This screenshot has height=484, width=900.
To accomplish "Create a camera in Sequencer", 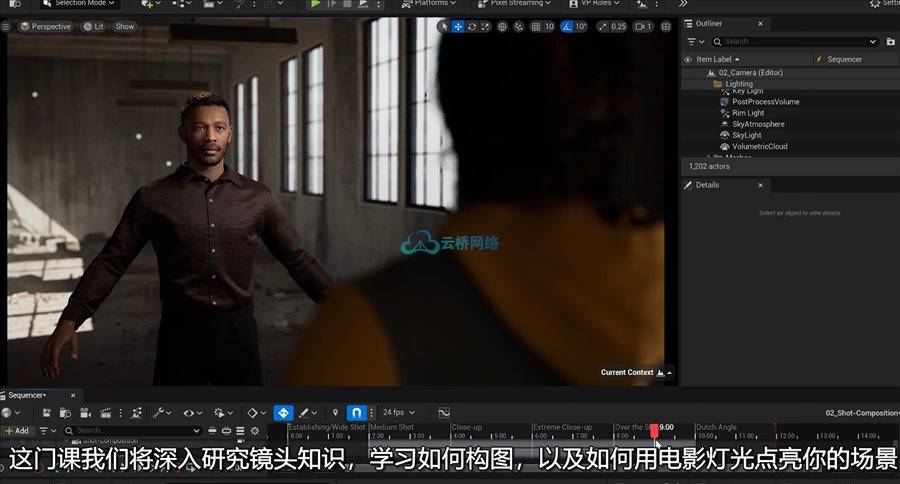I will (86, 413).
